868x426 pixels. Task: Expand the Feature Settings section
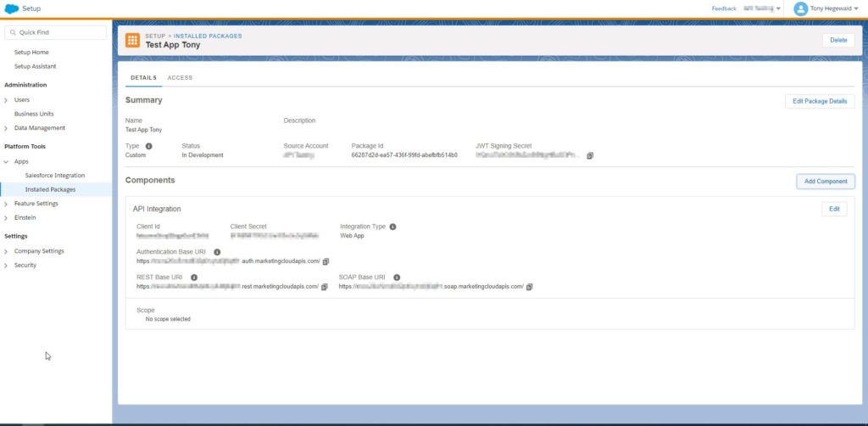coord(6,204)
